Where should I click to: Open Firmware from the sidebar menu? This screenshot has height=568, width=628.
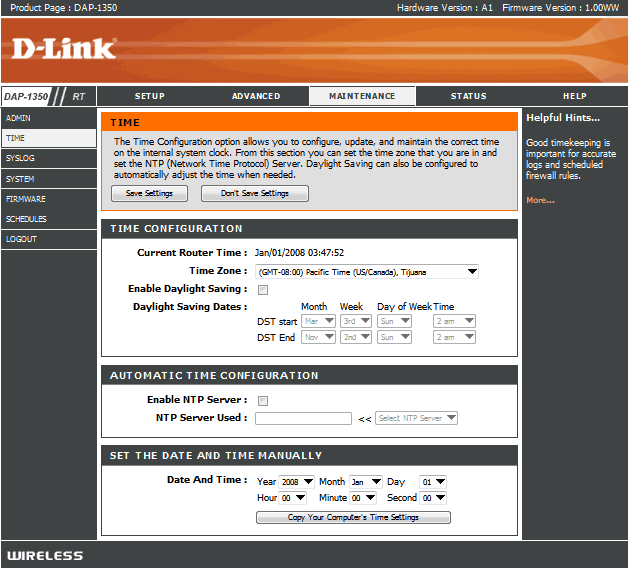pyautogui.click(x=25, y=199)
